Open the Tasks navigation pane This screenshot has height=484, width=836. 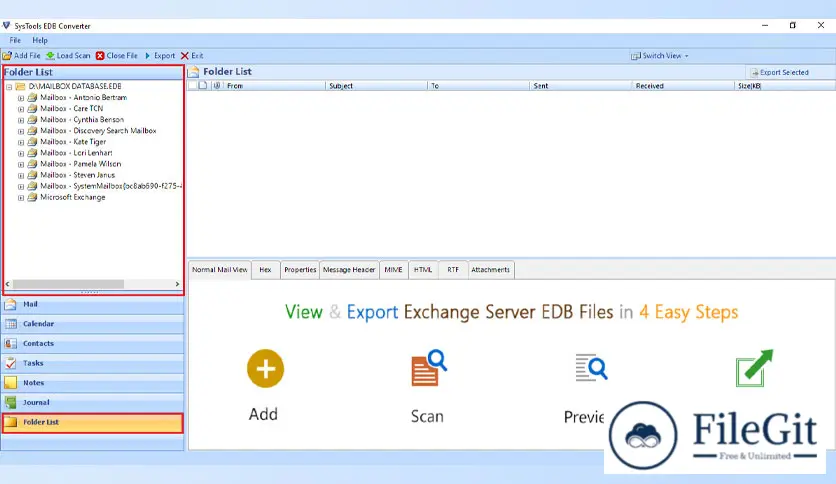tap(93, 364)
